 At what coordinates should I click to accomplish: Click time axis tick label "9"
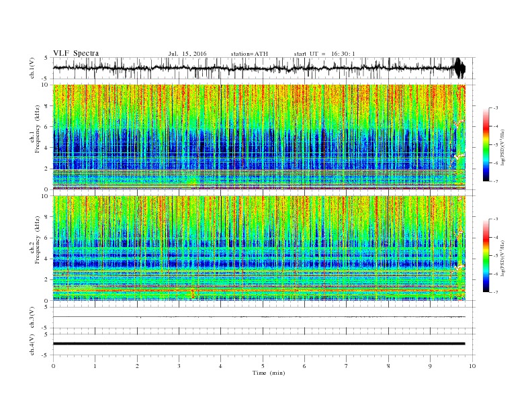click(430, 366)
